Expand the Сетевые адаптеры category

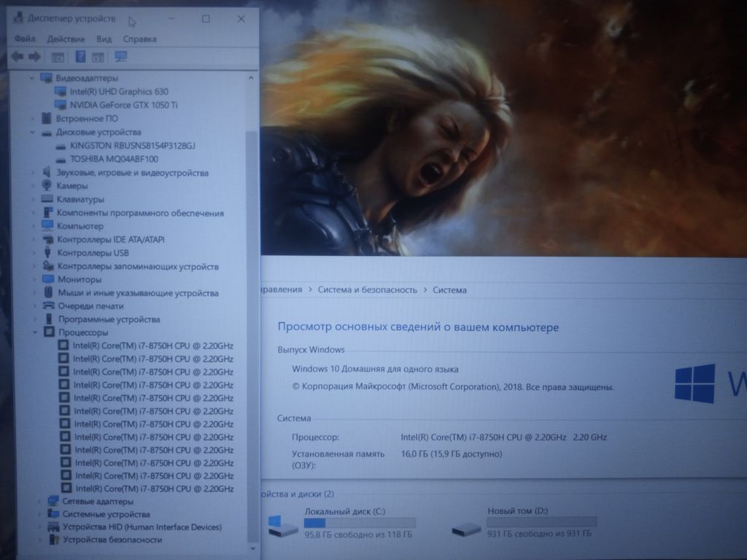pyautogui.click(x=39, y=502)
